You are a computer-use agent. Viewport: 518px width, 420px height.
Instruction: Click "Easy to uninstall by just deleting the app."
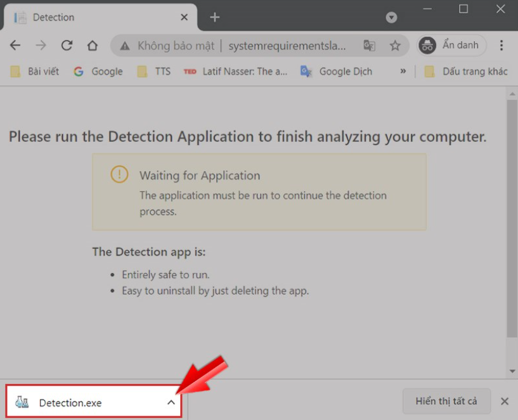pyautogui.click(x=216, y=291)
